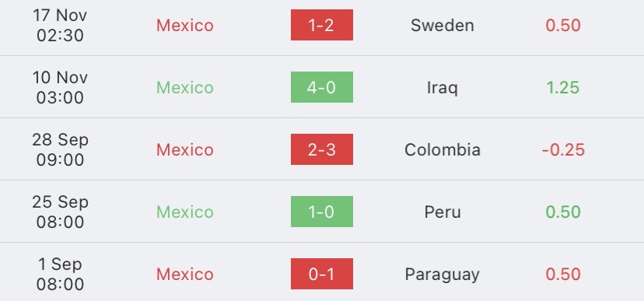Click Mexico in the 17 Nov row
Image resolution: width=644 pixels, height=301 pixels.
pos(185,26)
